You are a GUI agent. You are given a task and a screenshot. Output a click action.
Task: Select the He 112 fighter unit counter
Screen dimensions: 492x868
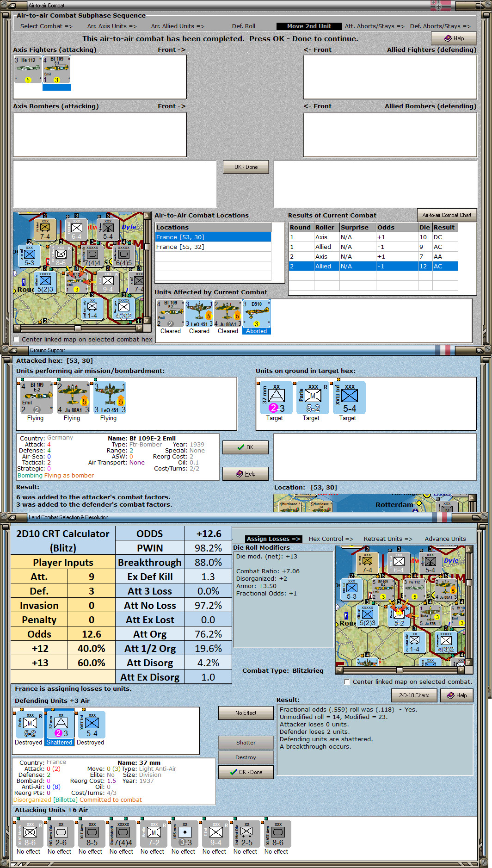pyautogui.click(x=28, y=70)
